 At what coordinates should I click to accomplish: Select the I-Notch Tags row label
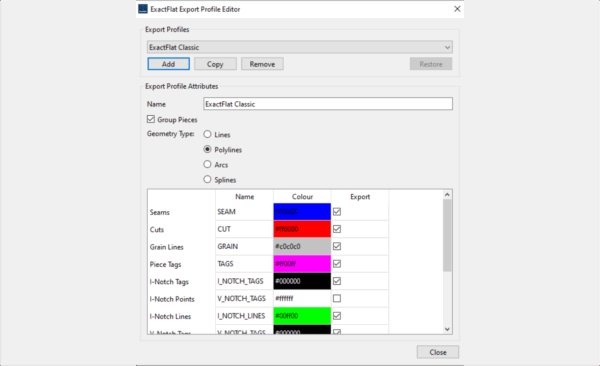coord(169,282)
